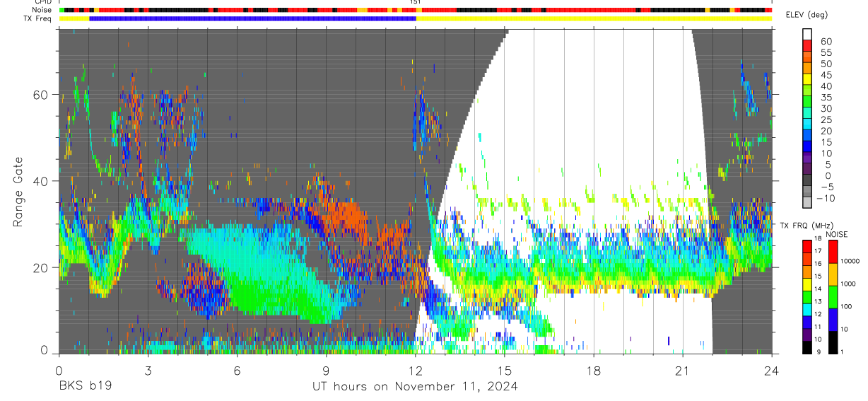868x401 pixels.
Task: Click the cyan segment of TX FRQ color bar
Action: (x=807, y=310)
